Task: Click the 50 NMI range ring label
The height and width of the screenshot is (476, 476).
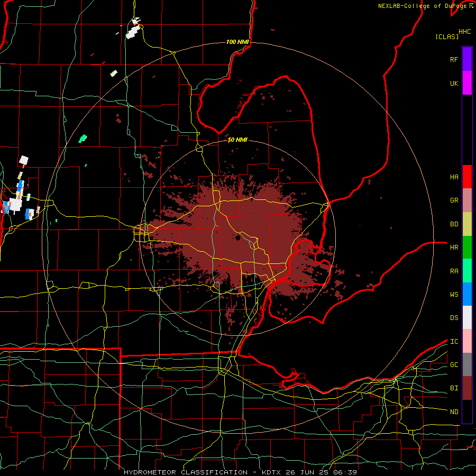Action: click(x=237, y=140)
